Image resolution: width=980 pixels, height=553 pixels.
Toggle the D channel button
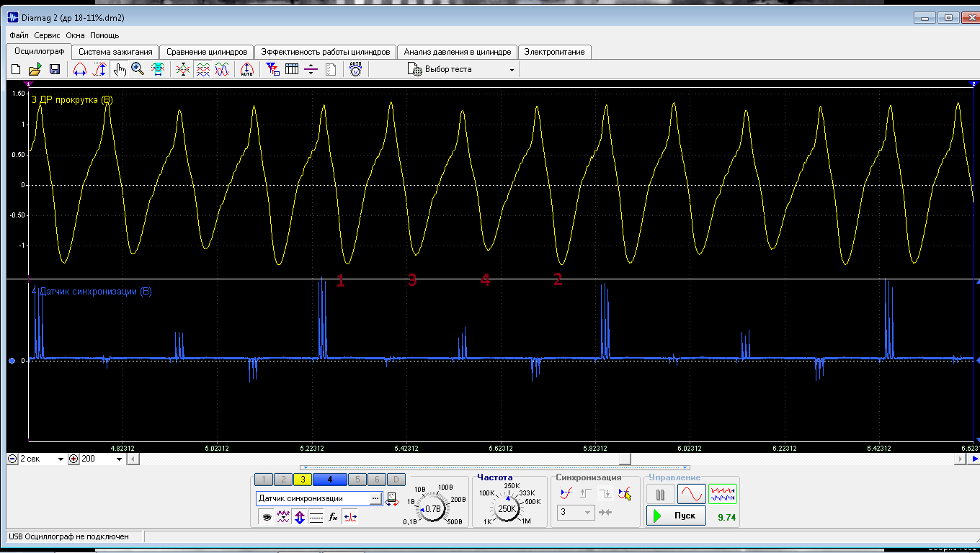pyautogui.click(x=396, y=479)
